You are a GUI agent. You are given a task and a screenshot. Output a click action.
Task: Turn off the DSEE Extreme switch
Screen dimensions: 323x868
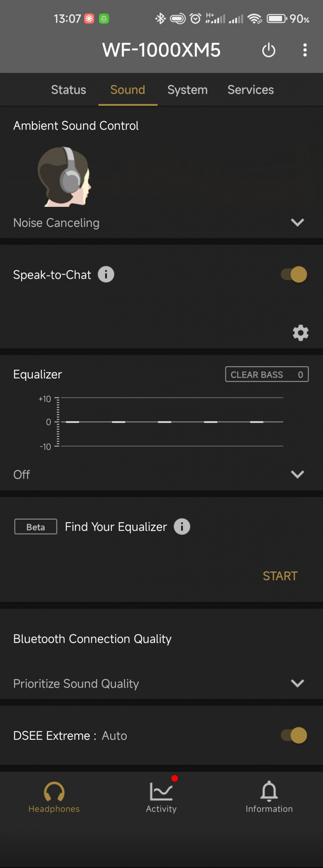click(x=294, y=735)
